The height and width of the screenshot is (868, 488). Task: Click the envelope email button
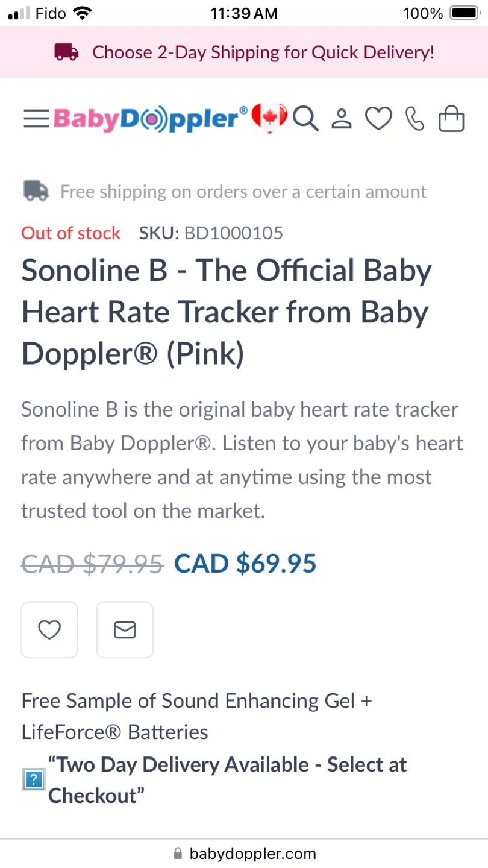pos(125,630)
